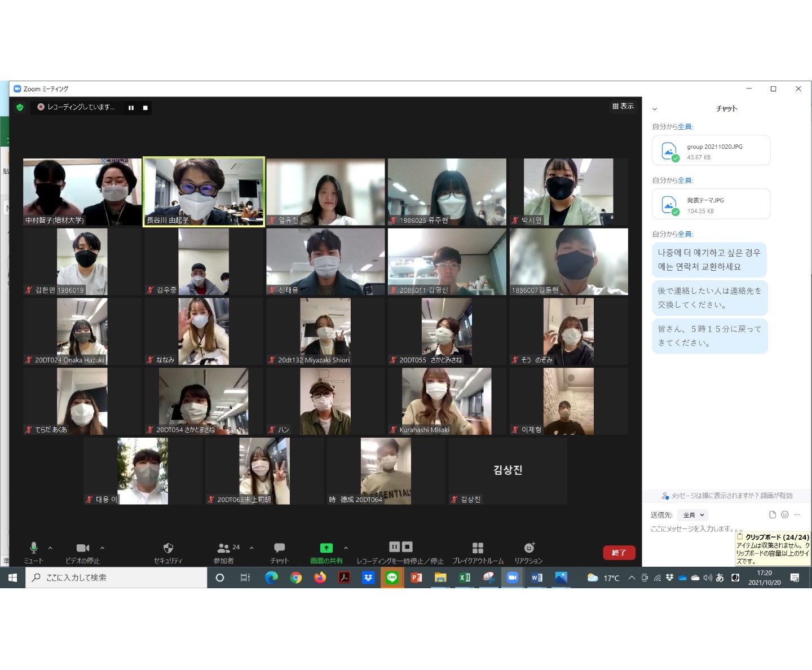
Task: Click the green encryption shield icon
Action: coord(20,107)
